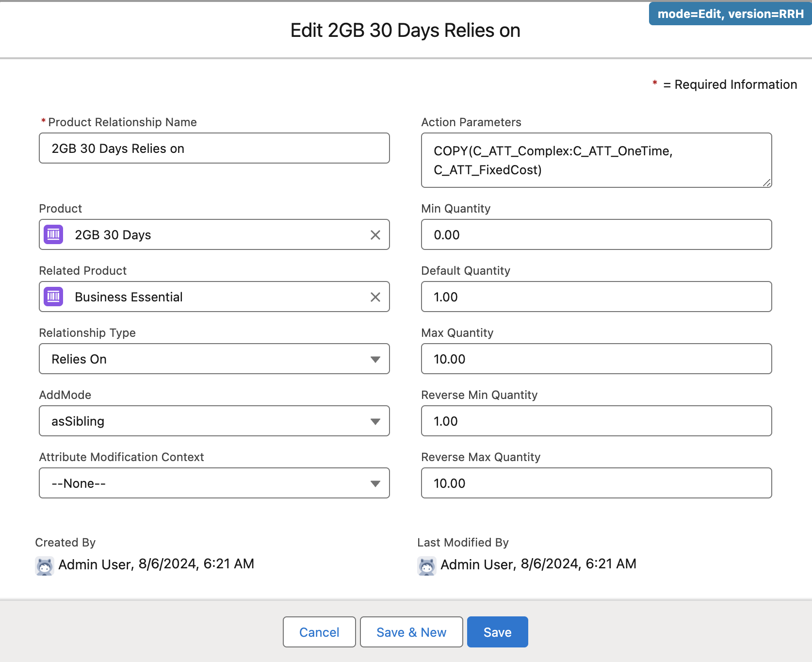Click the Cancel button
The width and height of the screenshot is (812, 662).
[x=319, y=632]
